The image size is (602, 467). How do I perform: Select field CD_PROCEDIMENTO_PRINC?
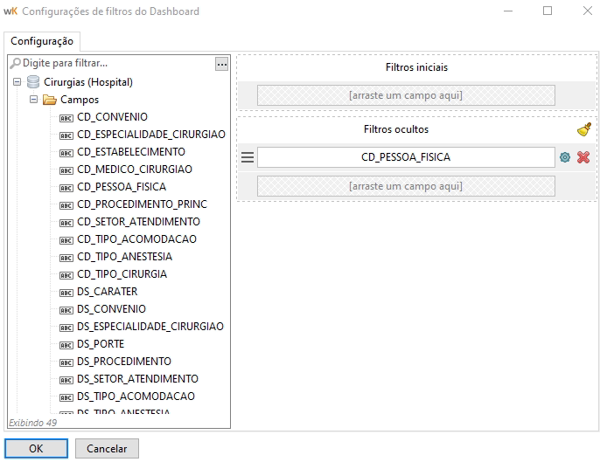click(142, 204)
